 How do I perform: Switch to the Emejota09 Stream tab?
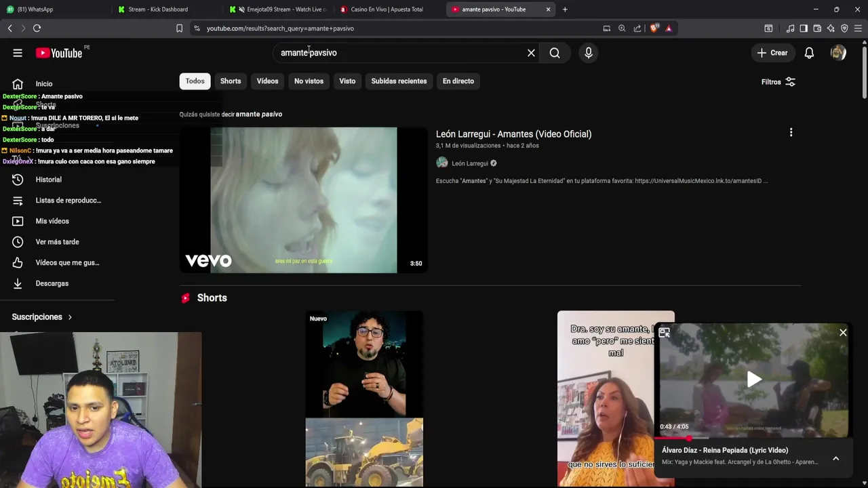click(x=279, y=9)
